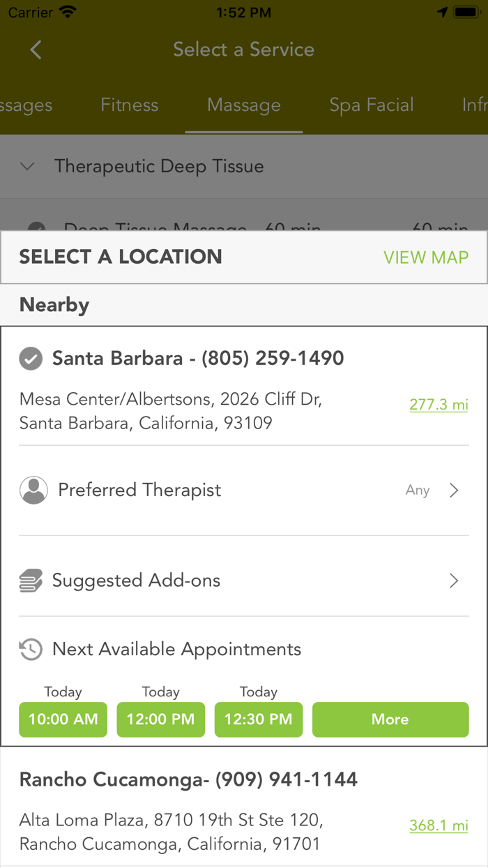This screenshot has width=488, height=868.
Task: Tap the Preferred Therapist person icon
Action: [33, 491]
